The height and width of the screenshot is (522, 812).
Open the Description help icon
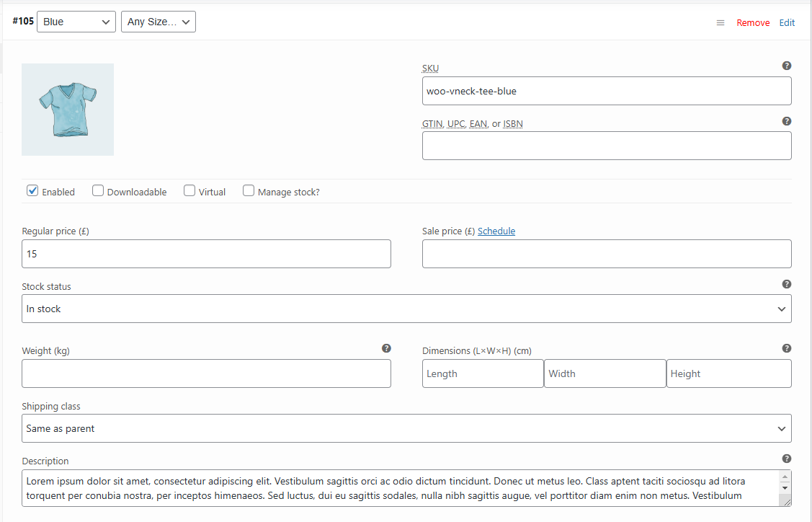[x=787, y=459]
